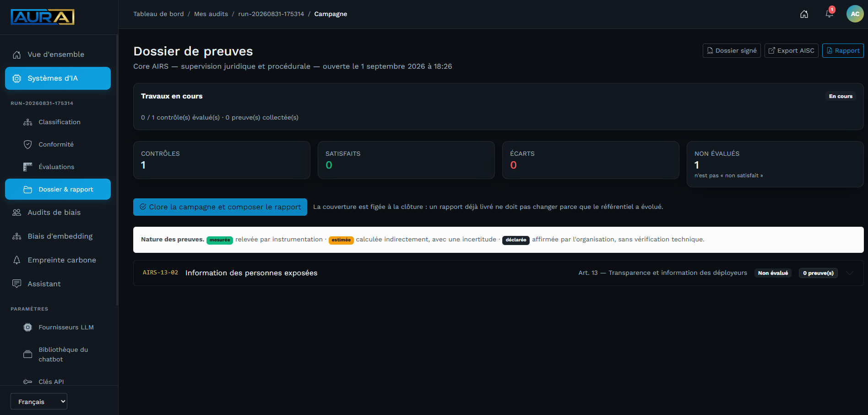Click the Empreinte carbone icon
The image size is (868, 415).
17,260
